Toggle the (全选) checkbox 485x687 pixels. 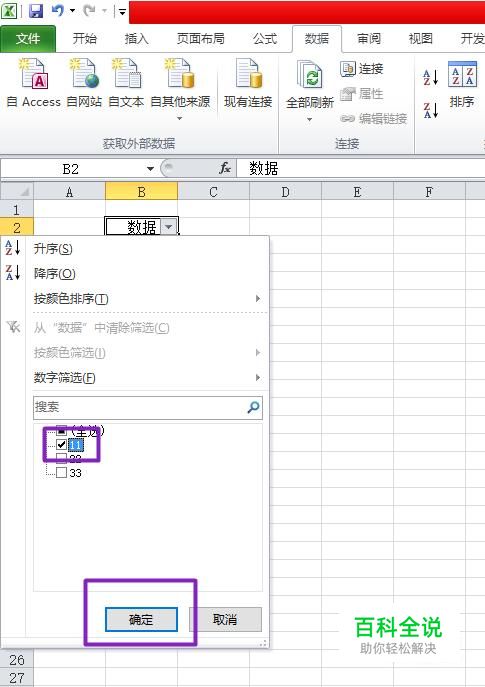tap(61, 429)
